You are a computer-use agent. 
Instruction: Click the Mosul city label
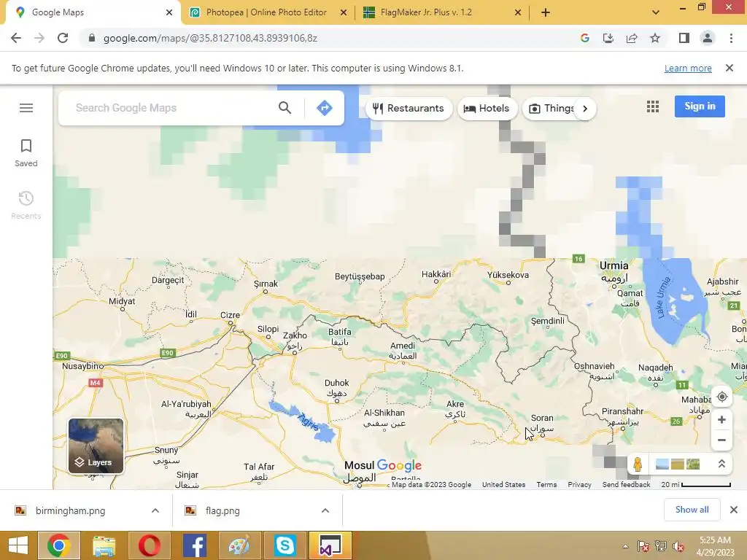point(360,471)
